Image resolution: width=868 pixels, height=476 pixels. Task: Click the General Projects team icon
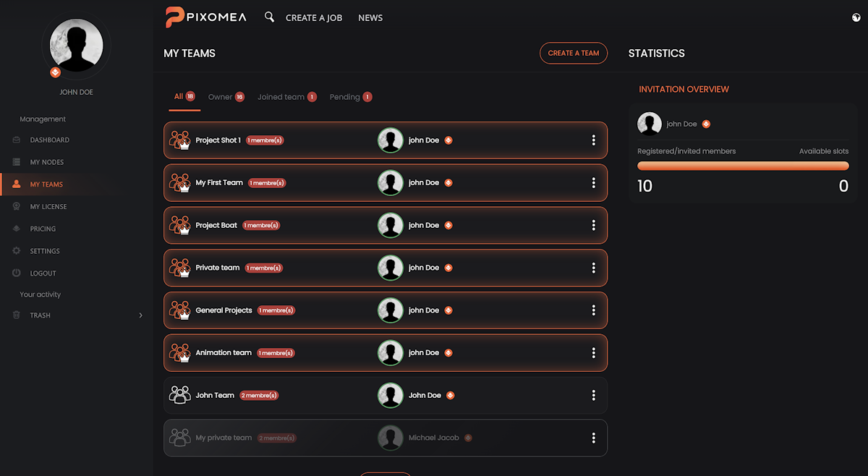[x=179, y=310]
